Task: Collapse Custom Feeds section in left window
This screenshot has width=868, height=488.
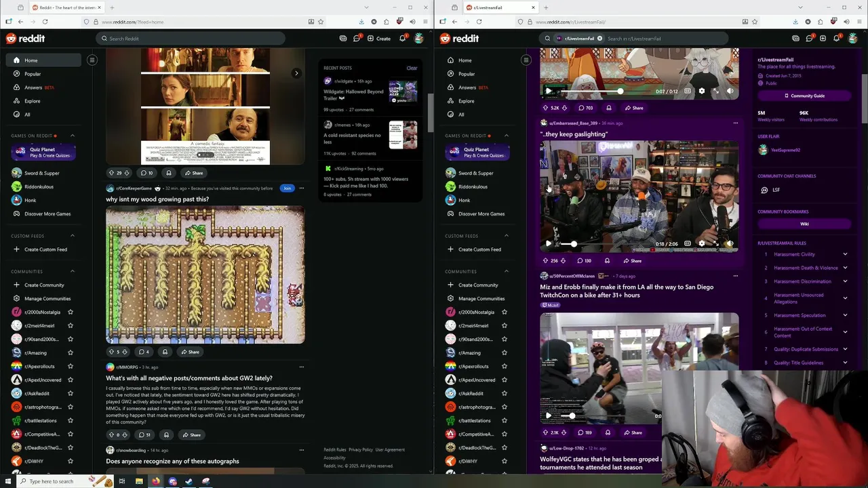Action: tap(73, 236)
